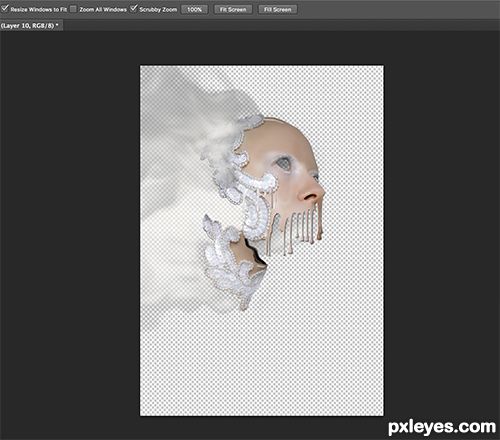This screenshot has height=440, width=500.
Task: Click the Zoom All Windows label text
Action: [103, 10]
